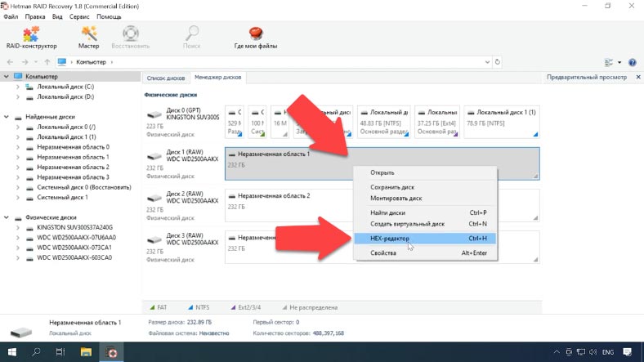
Task: Open the Сервис menu
Action: pyautogui.click(x=79, y=17)
